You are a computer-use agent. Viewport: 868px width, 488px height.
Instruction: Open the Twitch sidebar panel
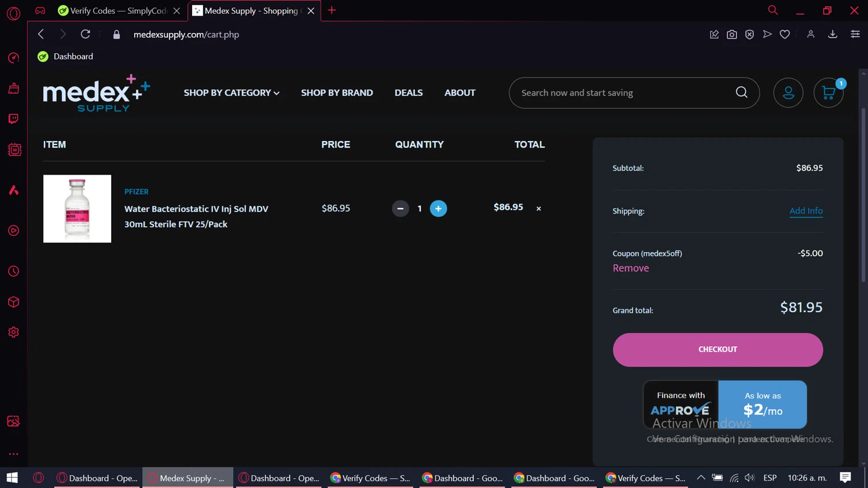pos(13,119)
